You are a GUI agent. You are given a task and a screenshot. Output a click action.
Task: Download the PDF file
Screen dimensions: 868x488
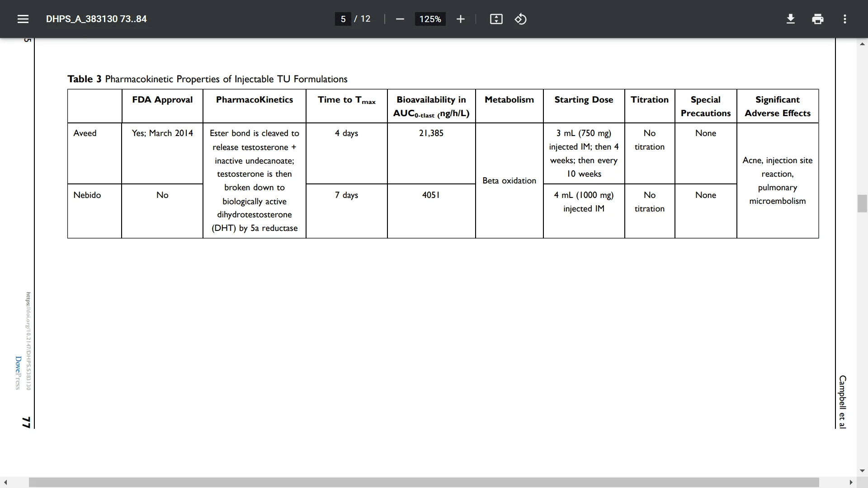pyautogui.click(x=790, y=19)
